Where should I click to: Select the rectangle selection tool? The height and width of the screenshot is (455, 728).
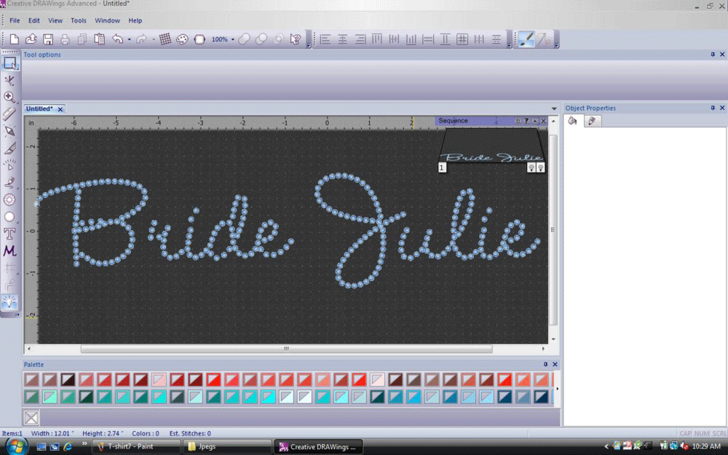10,63
